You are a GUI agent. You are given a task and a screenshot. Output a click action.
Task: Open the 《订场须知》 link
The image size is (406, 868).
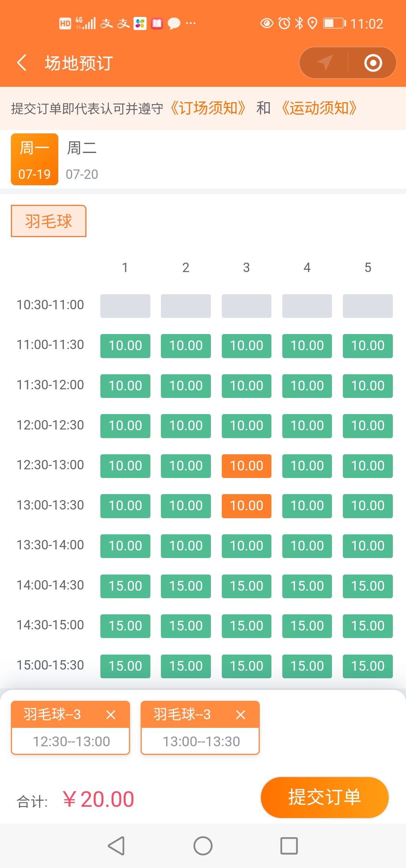(208, 108)
